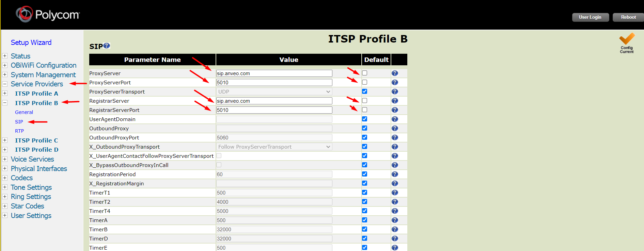The width and height of the screenshot is (644, 251).
Task: Open General page under Profile B
Action: [x=24, y=112]
